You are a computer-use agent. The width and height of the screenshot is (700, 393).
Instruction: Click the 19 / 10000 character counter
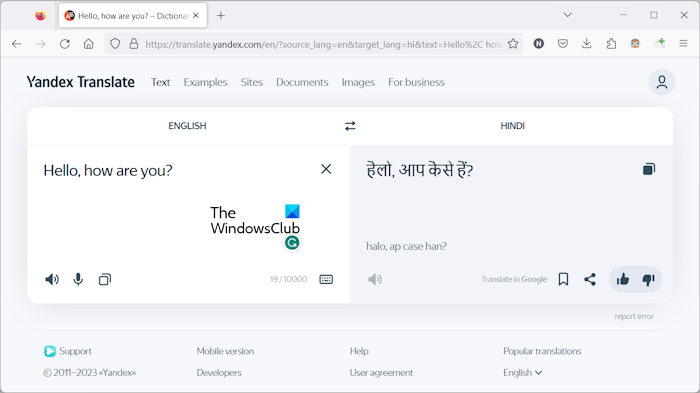(x=288, y=279)
